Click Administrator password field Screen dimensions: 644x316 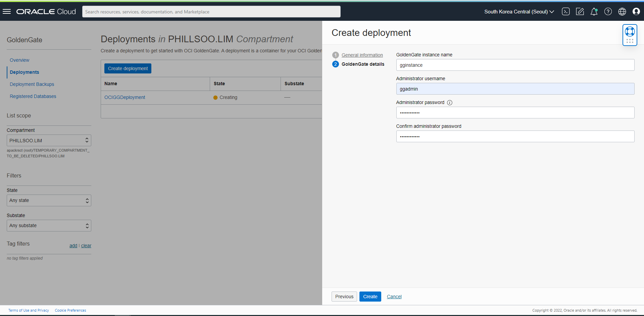[x=515, y=113]
